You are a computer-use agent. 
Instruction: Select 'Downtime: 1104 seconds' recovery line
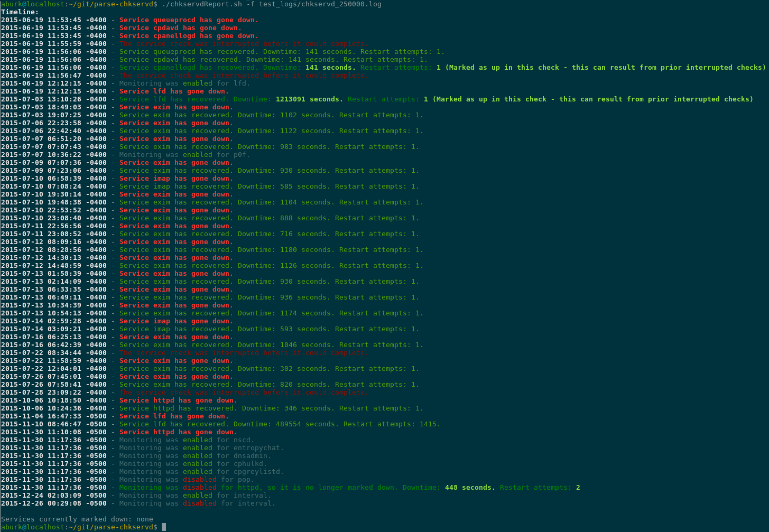click(x=272, y=202)
